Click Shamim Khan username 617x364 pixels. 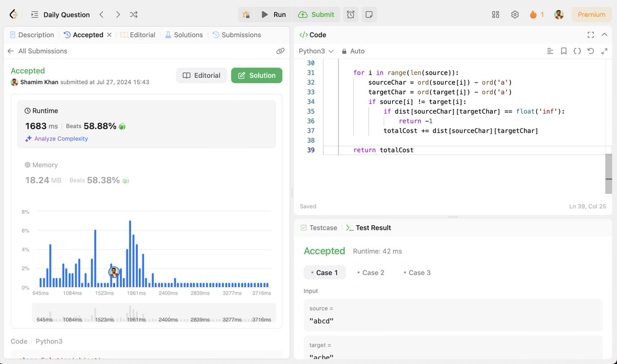[x=40, y=82]
